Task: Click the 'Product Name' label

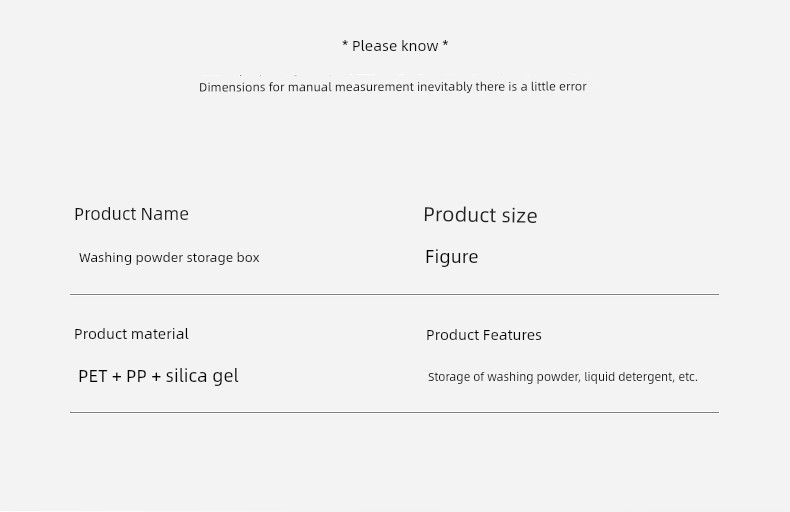Action: pyautogui.click(x=131, y=214)
